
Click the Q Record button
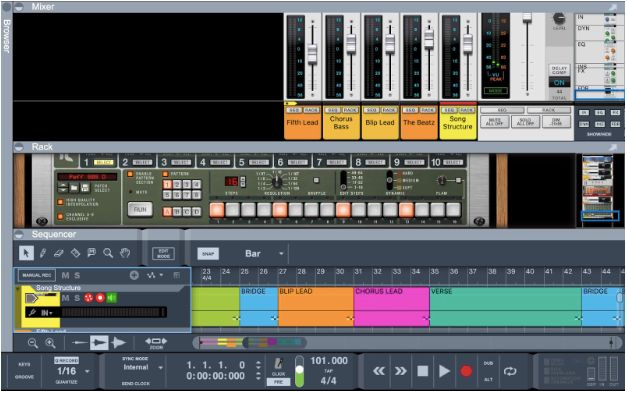click(x=66, y=360)
